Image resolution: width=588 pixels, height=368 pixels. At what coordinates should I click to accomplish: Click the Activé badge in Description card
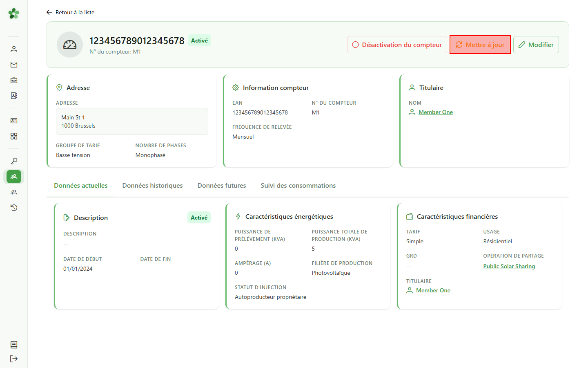[199, 218]
